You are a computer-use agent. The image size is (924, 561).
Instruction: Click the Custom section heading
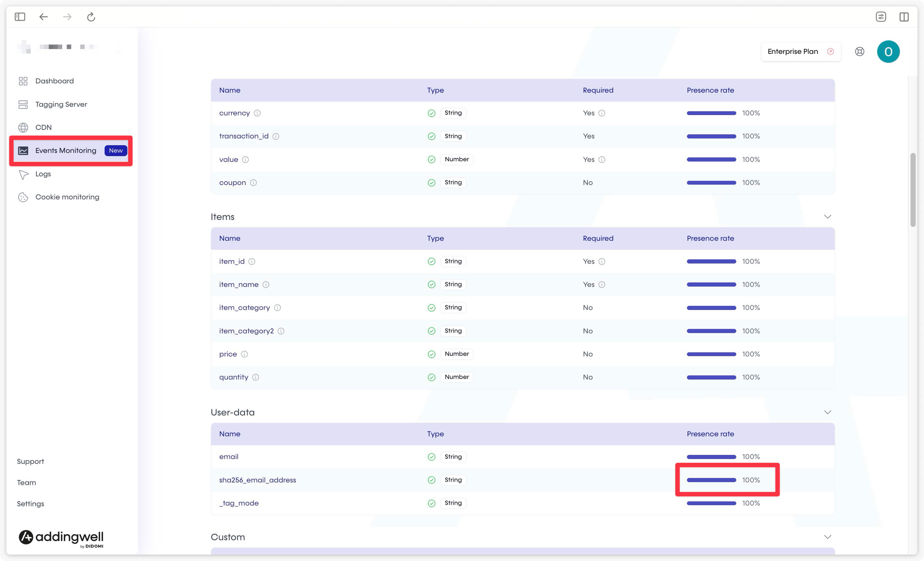pyautogui.click(x=227, y=537)
